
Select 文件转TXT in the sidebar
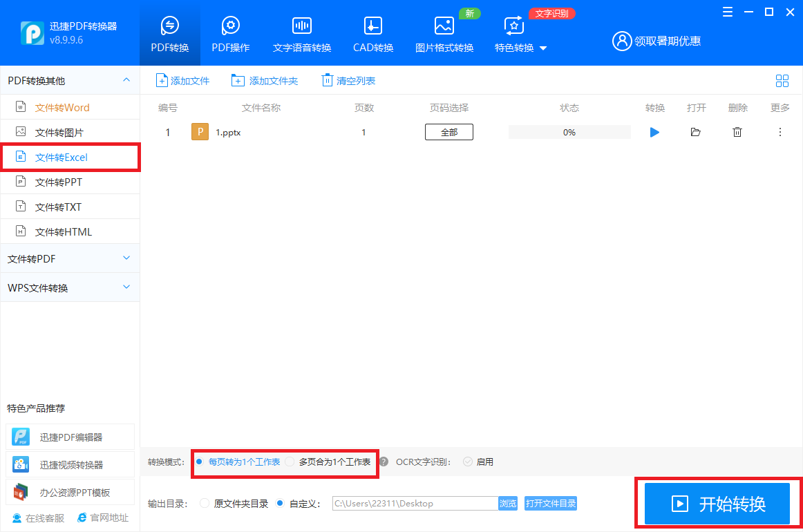point(70,207)
